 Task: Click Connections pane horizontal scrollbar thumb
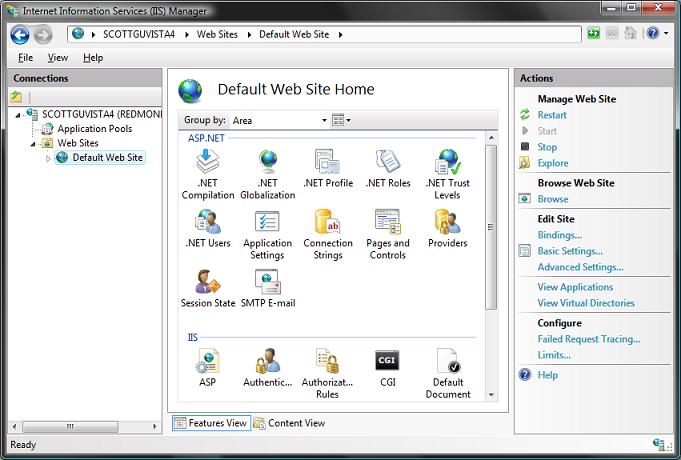[70, 427]
